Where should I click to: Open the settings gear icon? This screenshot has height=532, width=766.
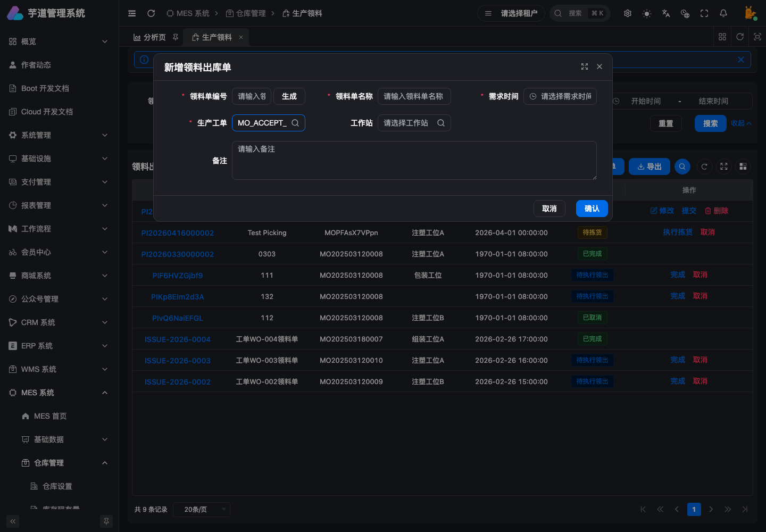pyautogui.click(x=628, y=13)
